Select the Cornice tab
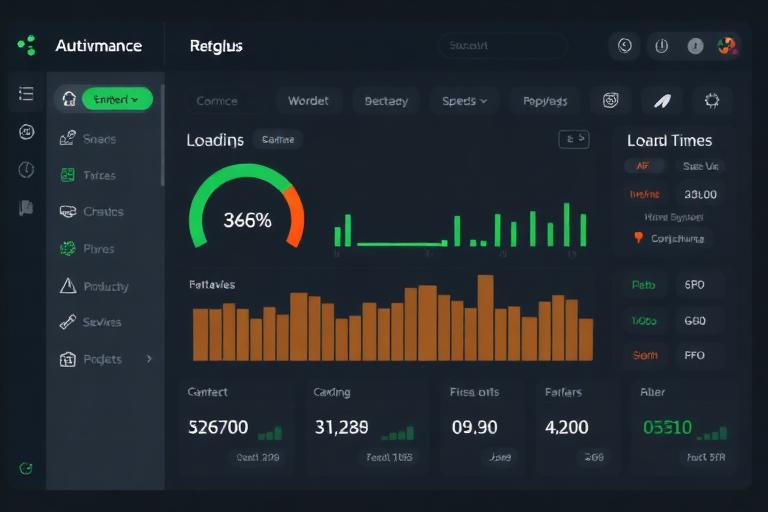This screenshot has height=512, width=768. click(217, 101)
